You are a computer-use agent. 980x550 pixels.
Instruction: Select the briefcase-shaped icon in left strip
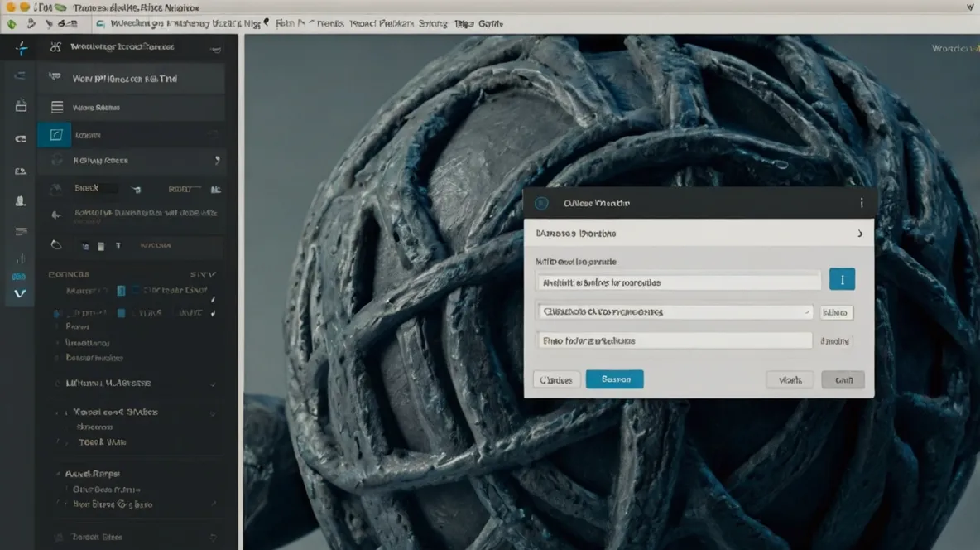(x=21, y=105)
